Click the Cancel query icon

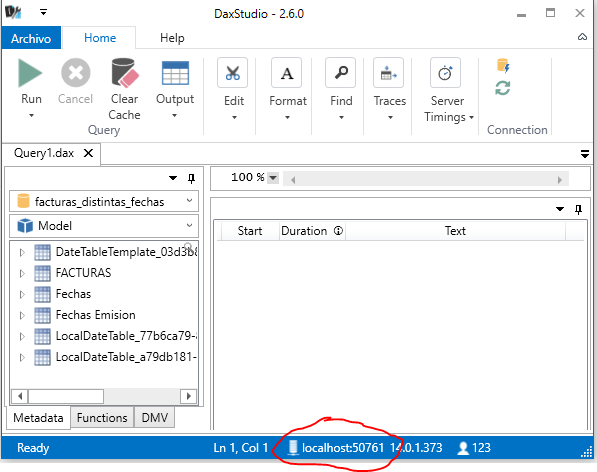75,73
